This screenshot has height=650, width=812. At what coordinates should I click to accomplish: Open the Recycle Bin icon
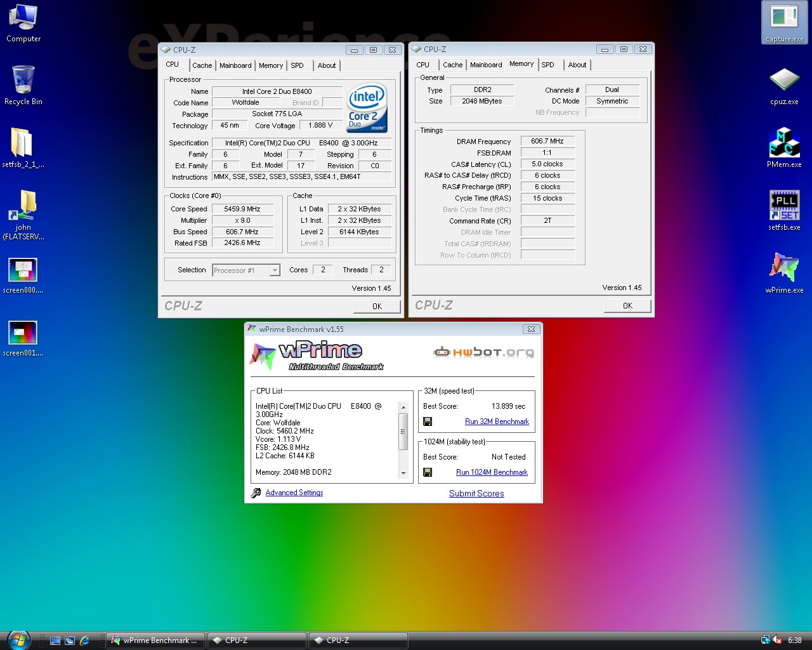pyautogui.click(x=23, y=86)
